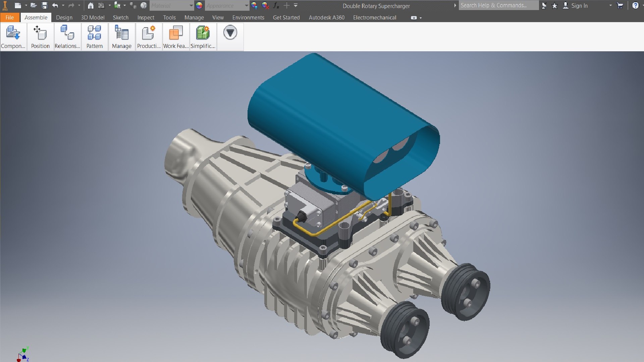Switch to the Inspect tab

point(146,17)
